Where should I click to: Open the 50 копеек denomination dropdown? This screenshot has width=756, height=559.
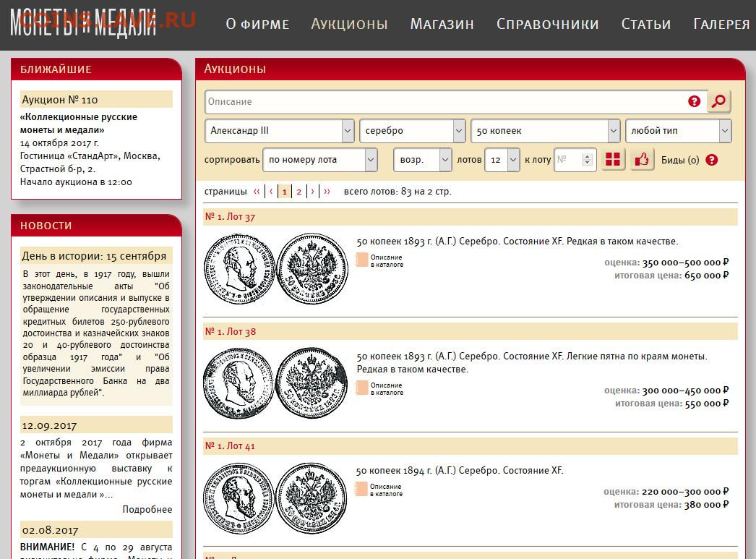pos(545,131)
